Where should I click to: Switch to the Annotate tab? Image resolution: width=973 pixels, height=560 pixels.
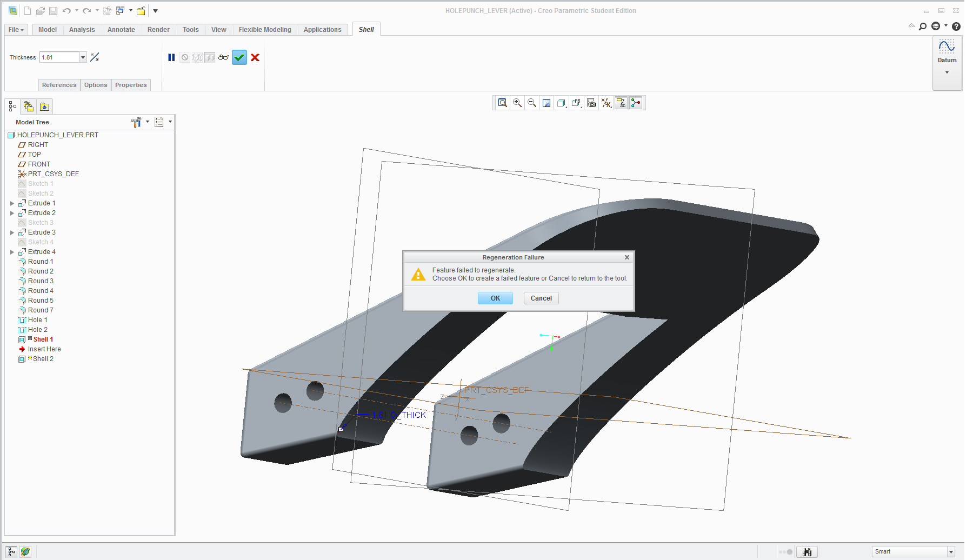121,30
